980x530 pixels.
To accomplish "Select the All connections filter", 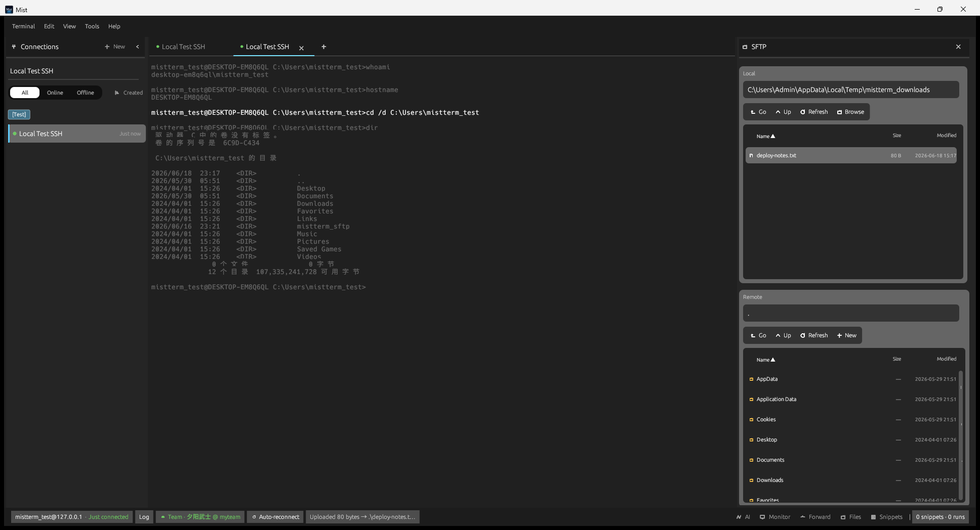I will click(25, 93).
